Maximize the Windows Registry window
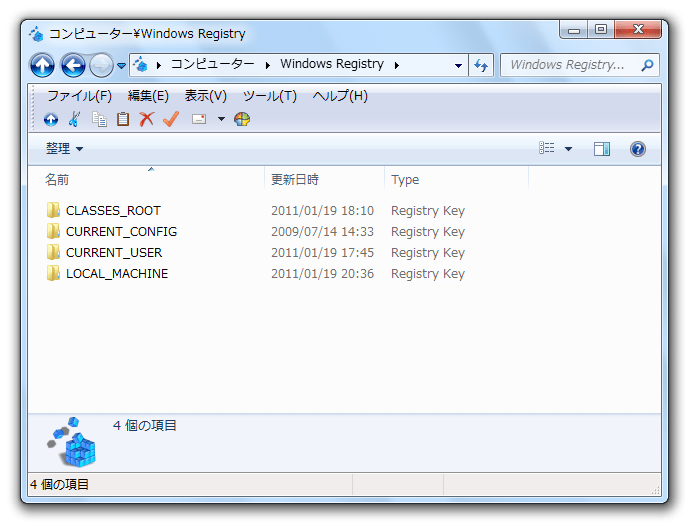Viewport: 691px width, 527px height. coord(600,30)
